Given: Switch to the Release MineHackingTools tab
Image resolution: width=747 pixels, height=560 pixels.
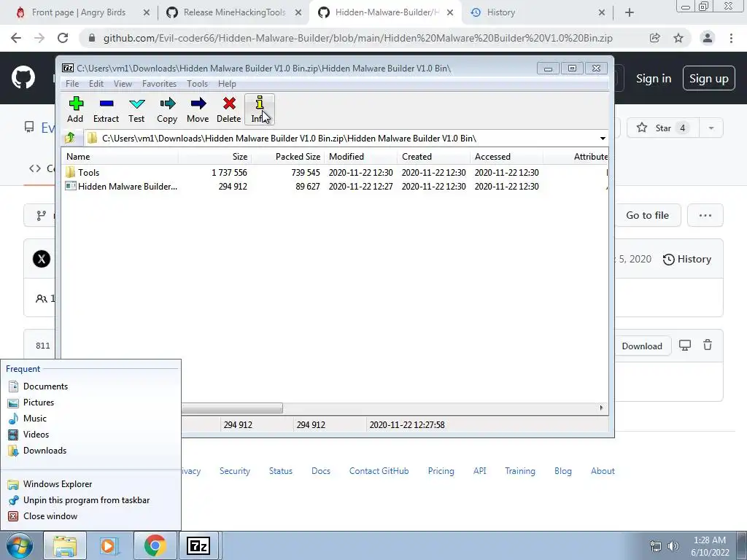Looking at the screenshot, I should 234,12.
